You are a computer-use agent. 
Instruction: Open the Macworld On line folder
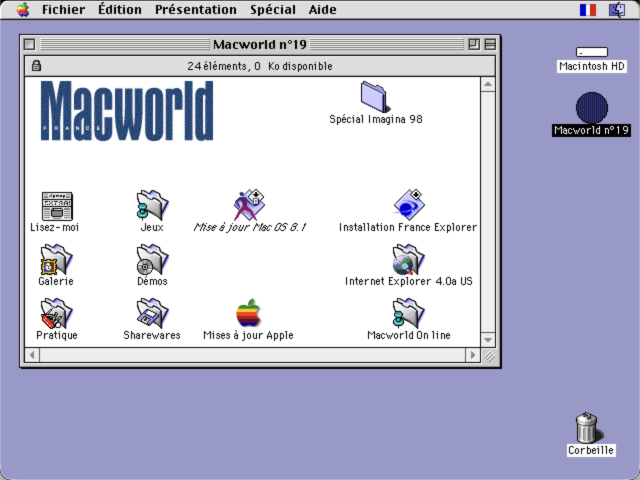click(x=409, y=313)
